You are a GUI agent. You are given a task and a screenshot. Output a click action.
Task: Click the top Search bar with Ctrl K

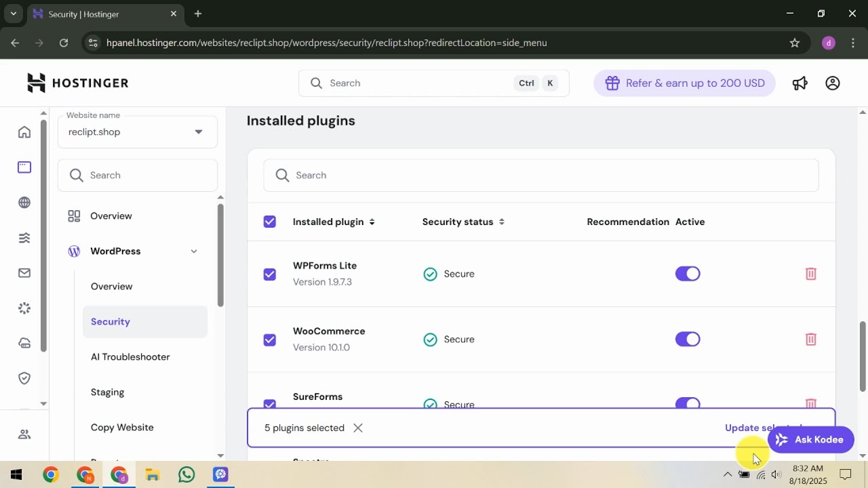tap(434, 83)
